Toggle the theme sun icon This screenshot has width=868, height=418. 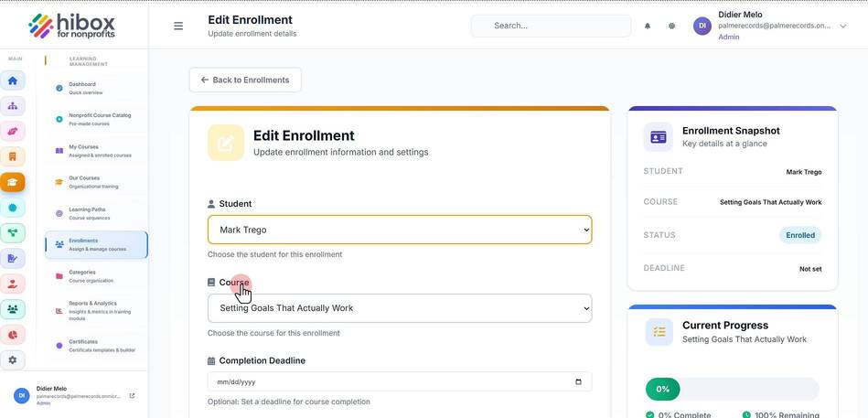(x=671, y=26)
